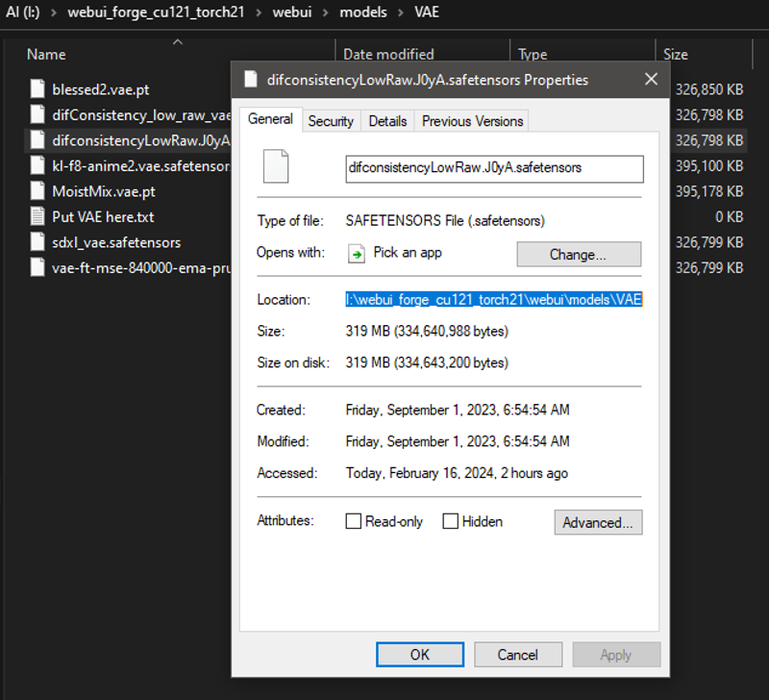
Task: Click the disabled Apply button
Action: coord(616,655)
